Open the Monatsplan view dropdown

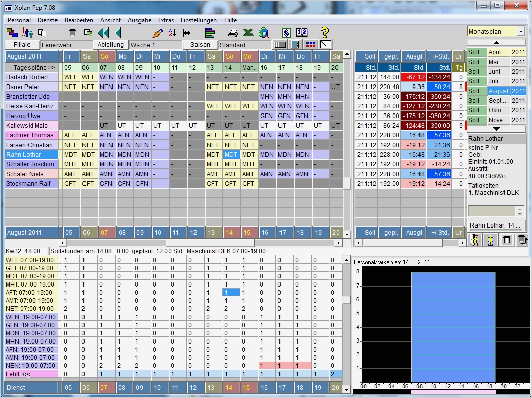pos(521,31)
